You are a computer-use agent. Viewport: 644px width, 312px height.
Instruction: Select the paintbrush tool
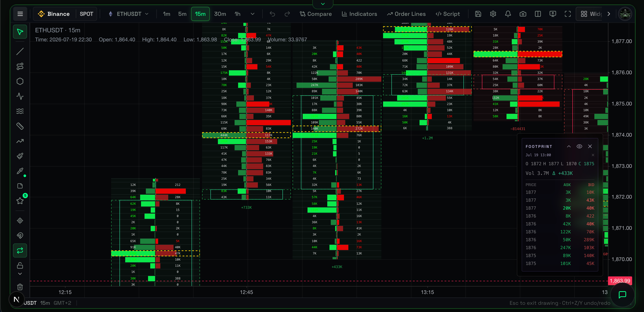tap(20, 156)
